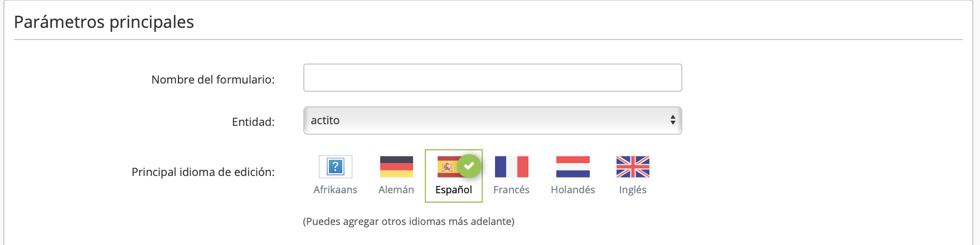
Task: Click the "Entidad:" field label
Action: pos(253,122)
